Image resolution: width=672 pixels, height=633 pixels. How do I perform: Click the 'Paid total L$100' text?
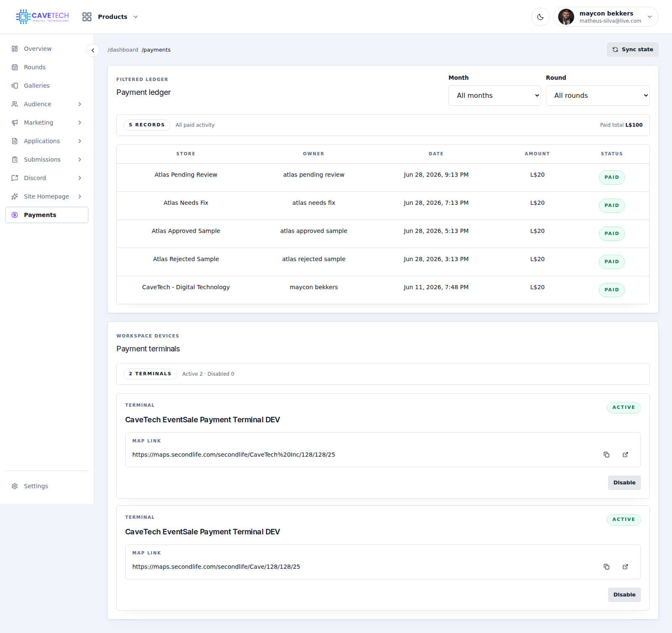pos(621,125)
